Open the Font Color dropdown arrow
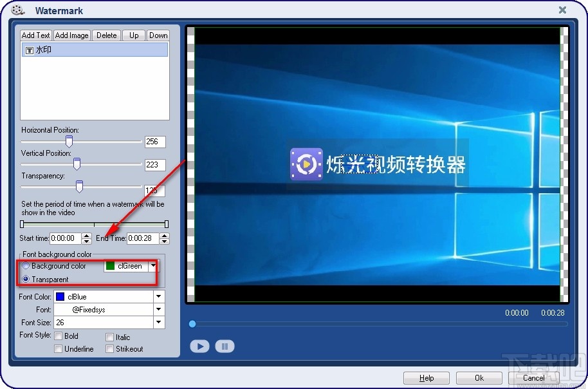 pyautogui.click(x=159, y=297)
